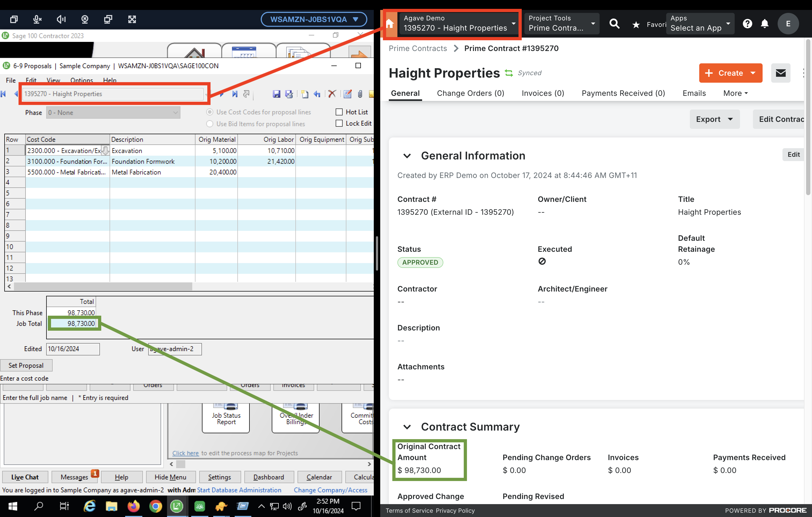Open the Windows Start menu
812x517 pixels.
pyautogui.click(x=13, y=506)
